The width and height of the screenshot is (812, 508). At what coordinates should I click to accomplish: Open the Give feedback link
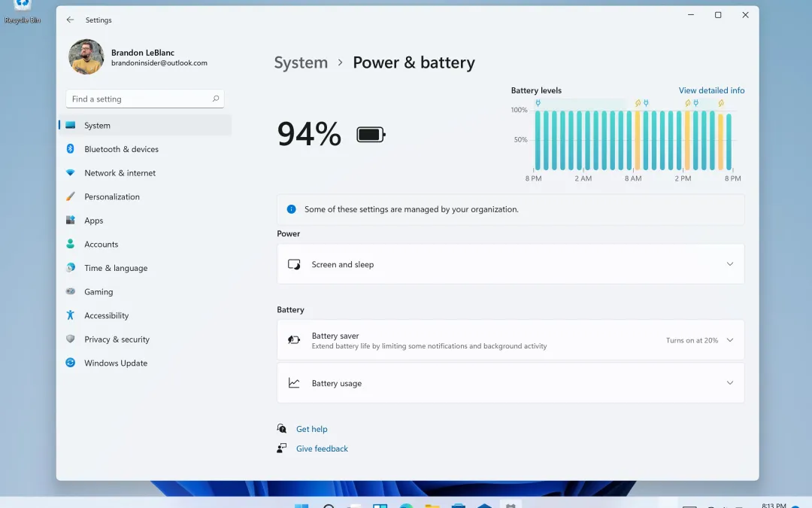pyautogui.click(x=322, y=449)
